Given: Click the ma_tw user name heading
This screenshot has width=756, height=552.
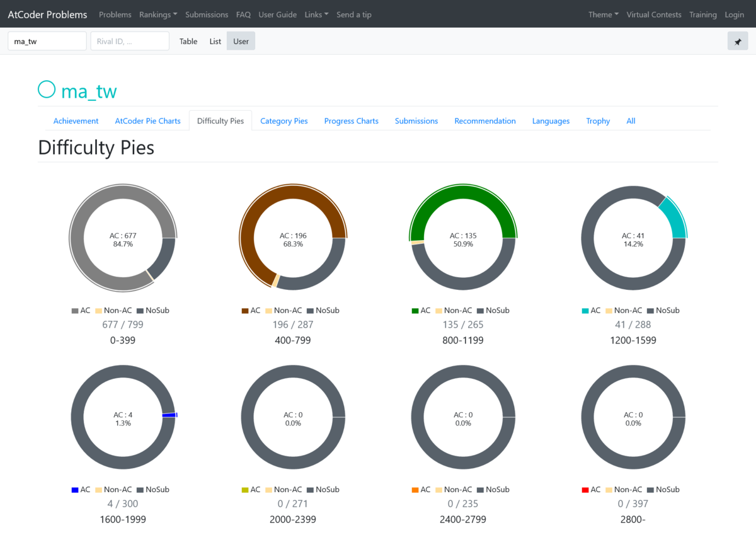Looking at the screenshot, I should pyautogui.click(x=89, y=91).
